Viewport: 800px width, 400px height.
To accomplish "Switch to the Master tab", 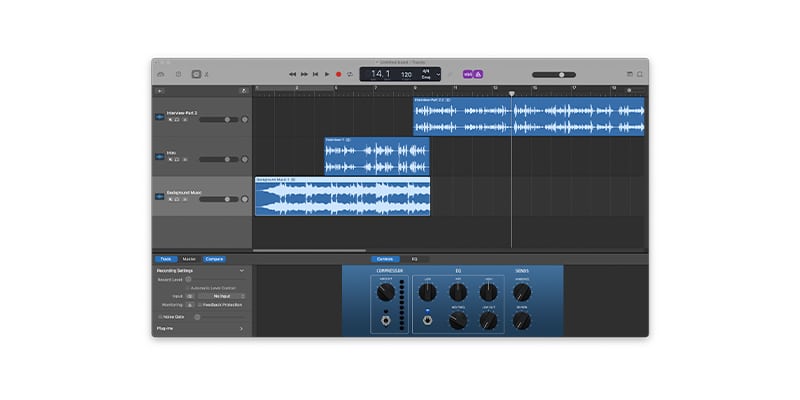I will pos(189,259).
